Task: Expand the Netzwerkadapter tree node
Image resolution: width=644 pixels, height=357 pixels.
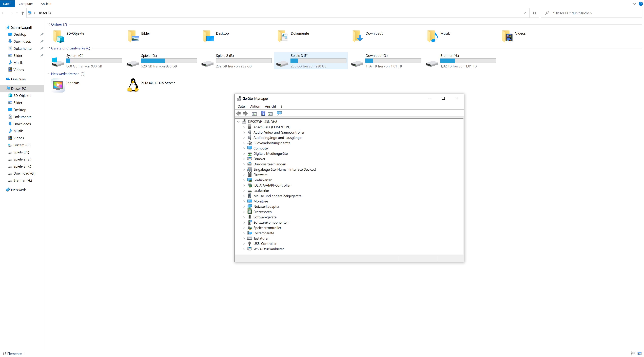Action: click(x=244, y=207)
